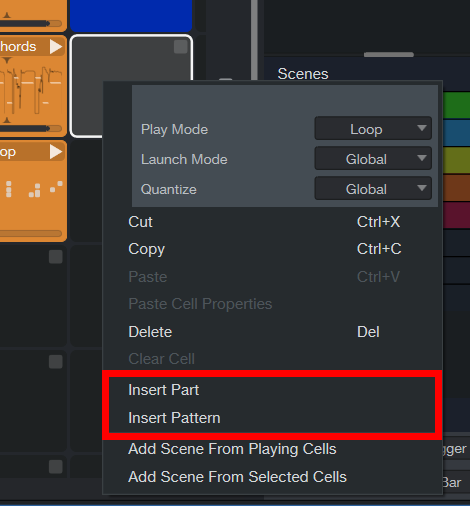Click the Scenes panel header
Screen dimensions: 470x506
(303, 74)
